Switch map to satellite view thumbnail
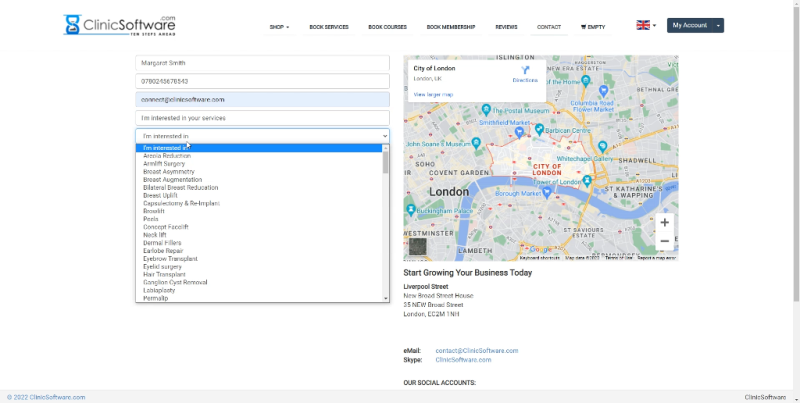Image resolution: width=800 pixels, height=403 pixels. pos(417,246)
